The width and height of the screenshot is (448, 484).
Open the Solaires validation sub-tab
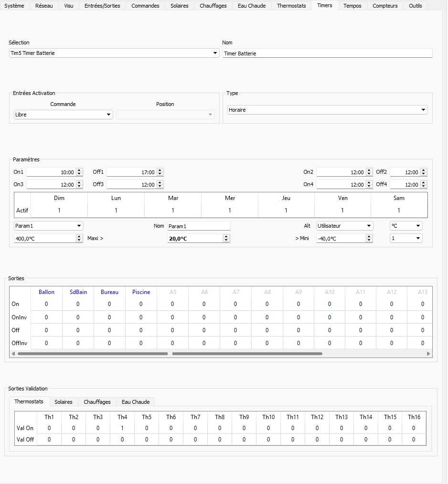(x=64, y=402)
